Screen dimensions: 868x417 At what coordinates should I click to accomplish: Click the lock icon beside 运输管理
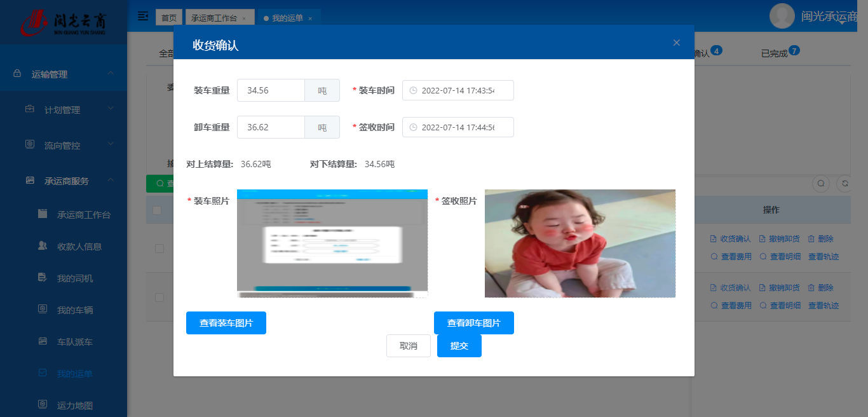point(17,74)
